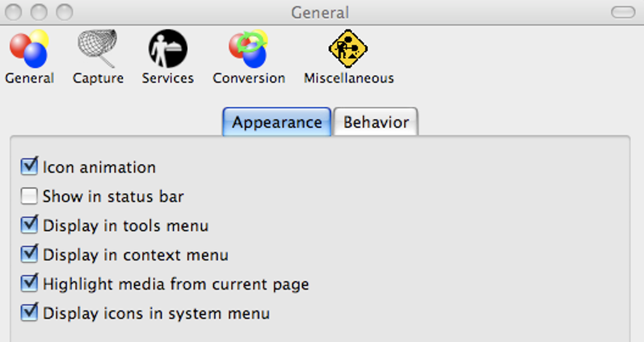644x342 pixels.
Task: Click the red close window button
Action: click(x=13, y=12)
